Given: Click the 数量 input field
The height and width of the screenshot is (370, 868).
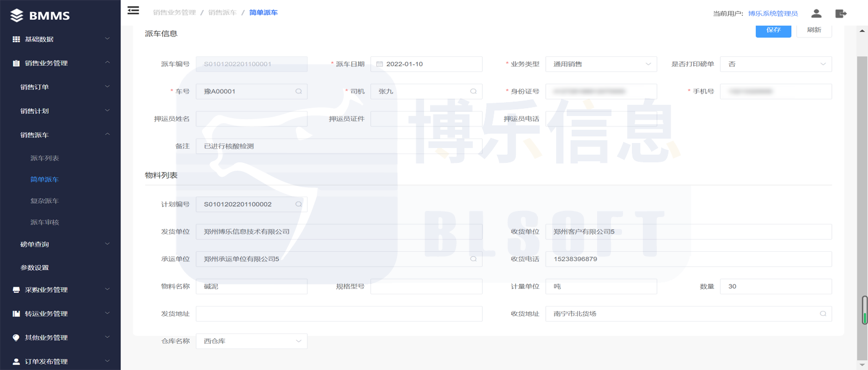Looking at the screenshot, I should coord(776,287).
